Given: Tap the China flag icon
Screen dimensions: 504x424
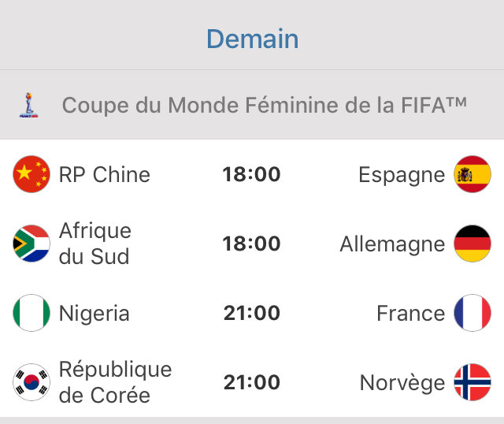Looking at the screenshot, I should pyautogui.click(x=31, y=174).
